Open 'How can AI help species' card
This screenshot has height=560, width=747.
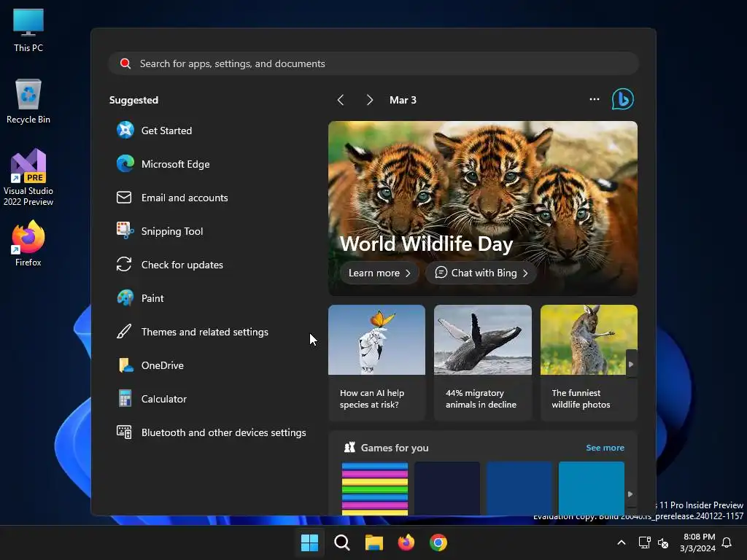click(x=377, y=363)
